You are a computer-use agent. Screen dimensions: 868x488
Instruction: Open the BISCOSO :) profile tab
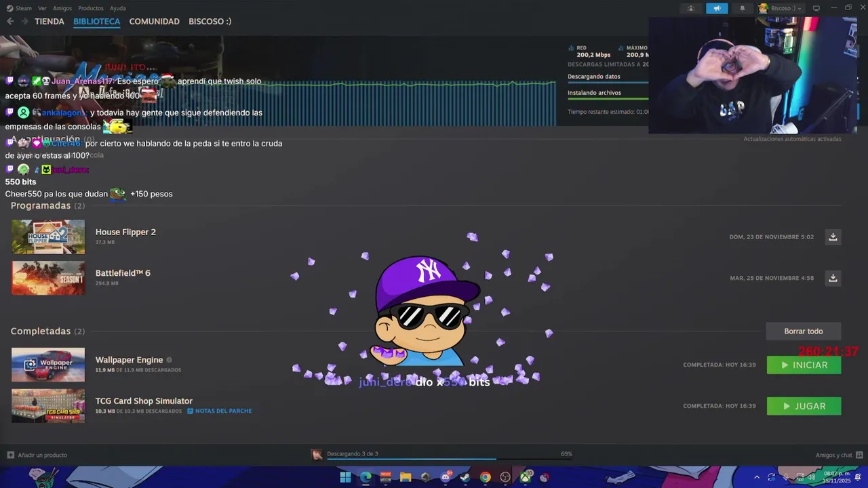[x=210, y=22]
